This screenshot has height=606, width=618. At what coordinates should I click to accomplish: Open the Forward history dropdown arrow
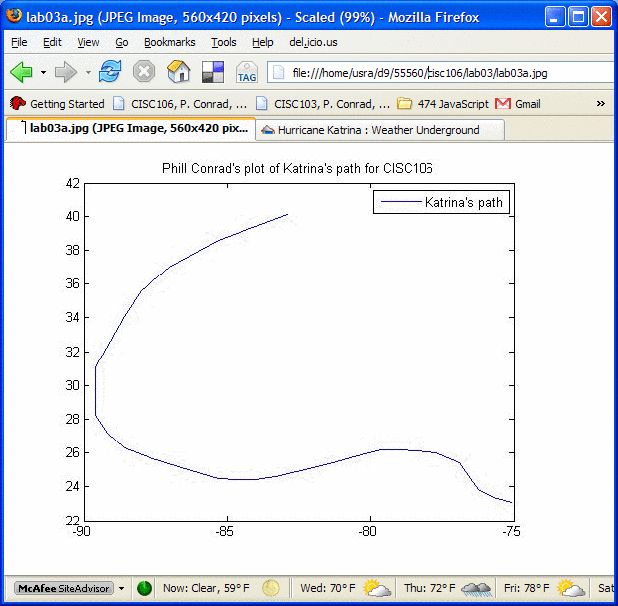tap(88, 72)
